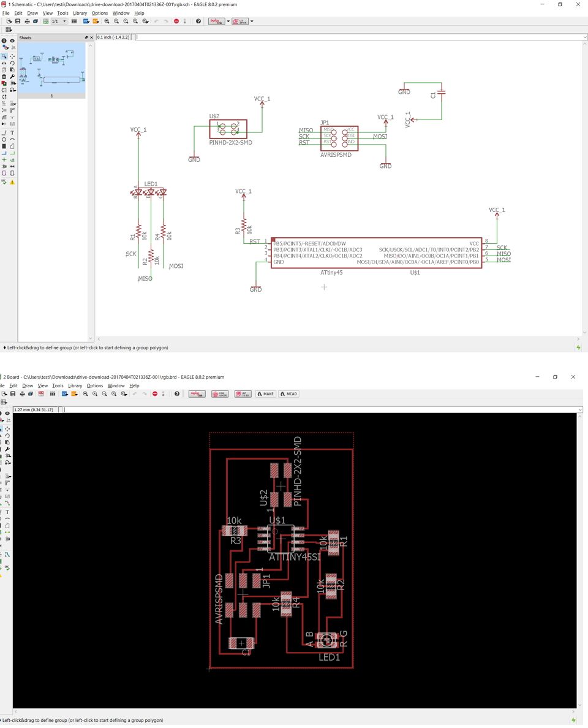Open the Info tool in Schematic toolbar

[x=4, y=41]
